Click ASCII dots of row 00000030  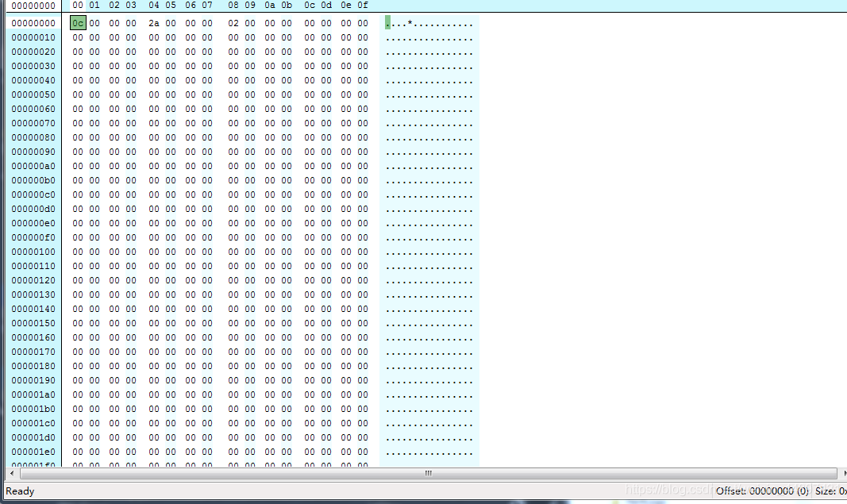429,67
